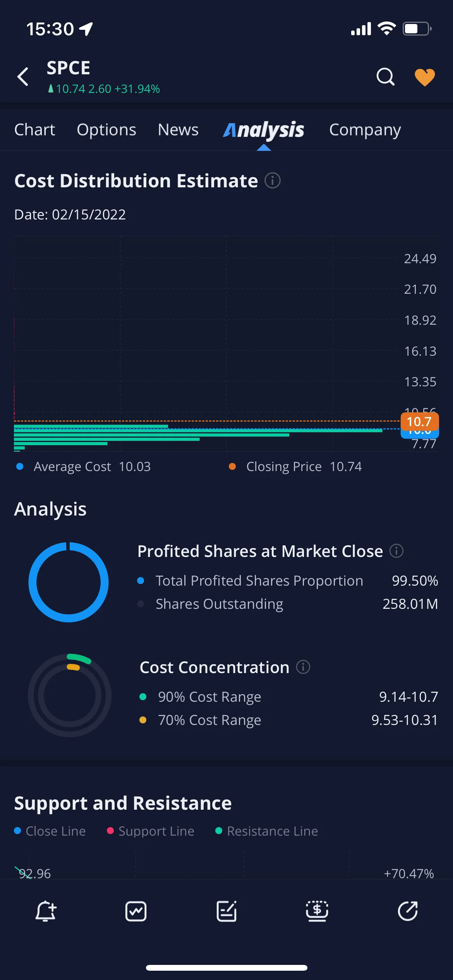Tap info icon beside Profited Shares title
The height and width of the screenshot is (980, 453).
pos(396,551)
